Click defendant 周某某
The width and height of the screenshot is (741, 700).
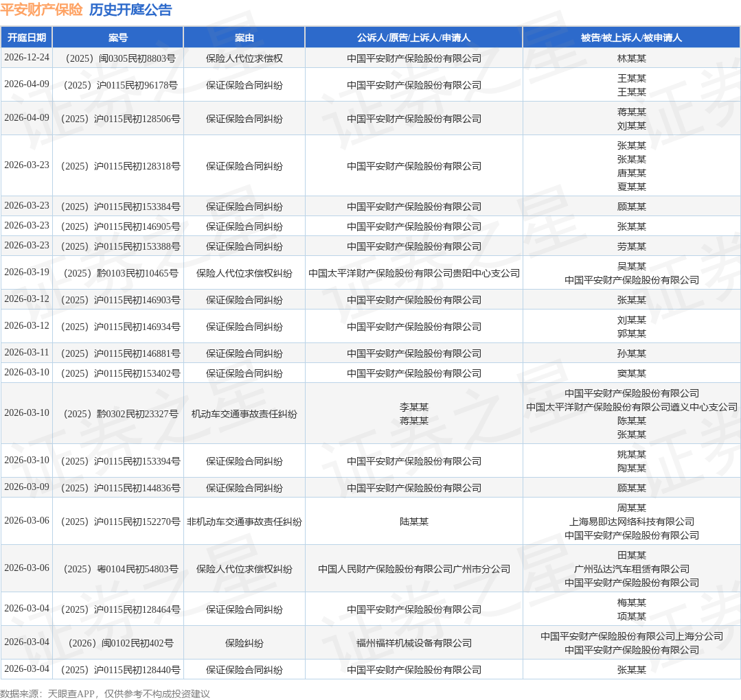point(631,508)
